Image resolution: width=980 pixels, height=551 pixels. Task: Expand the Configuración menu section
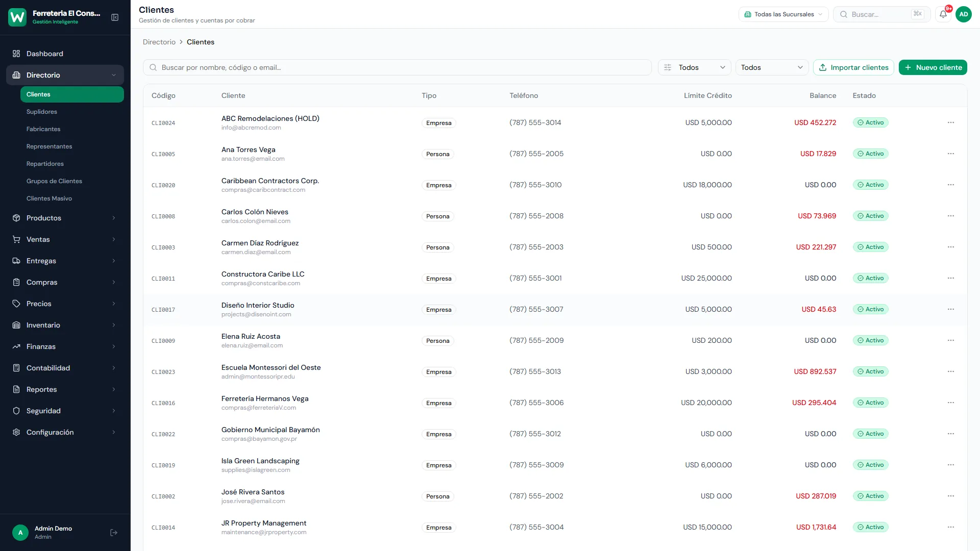coord(65,432)
